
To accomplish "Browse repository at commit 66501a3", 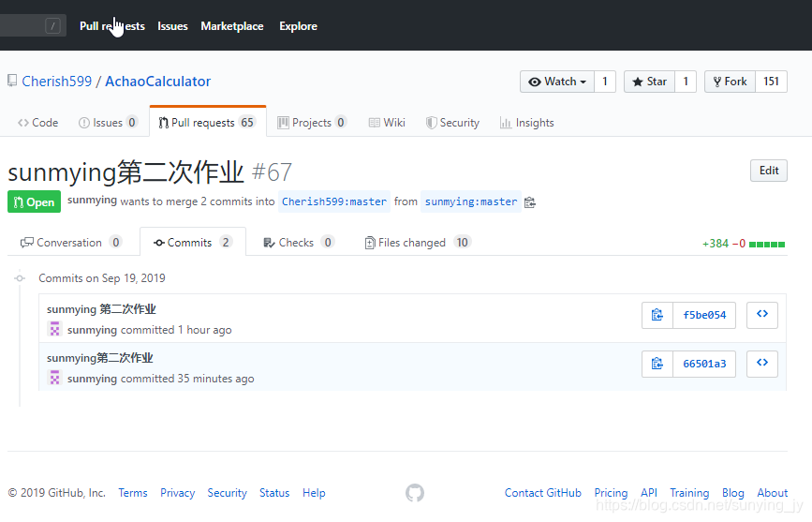I will (x=761, y=364).
